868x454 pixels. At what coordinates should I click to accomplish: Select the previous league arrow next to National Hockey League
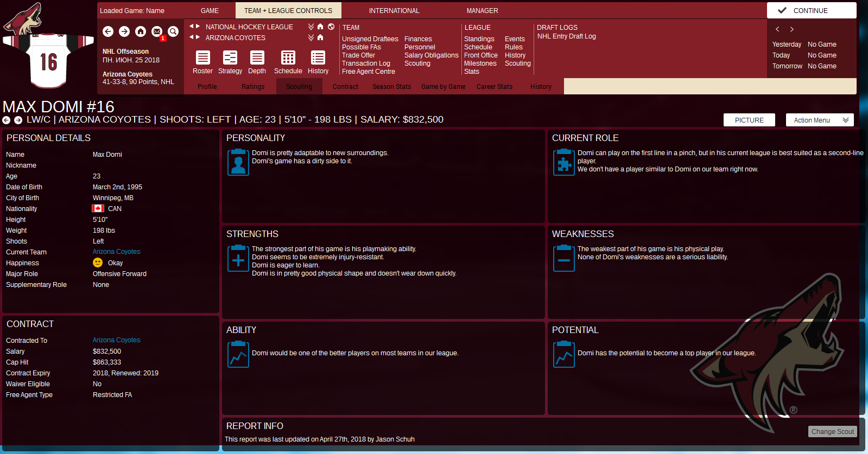click(191, 26)
